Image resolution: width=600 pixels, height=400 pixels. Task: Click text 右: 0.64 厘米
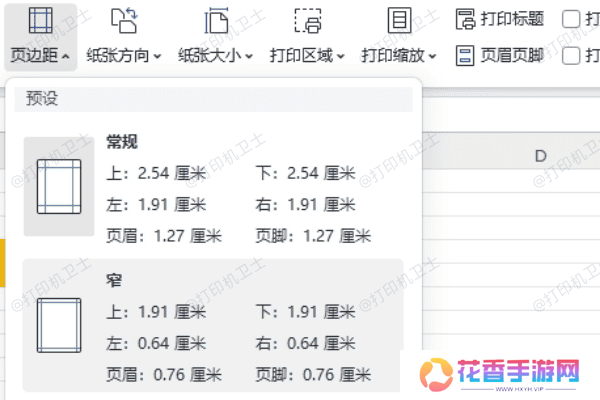pos(306,343)
